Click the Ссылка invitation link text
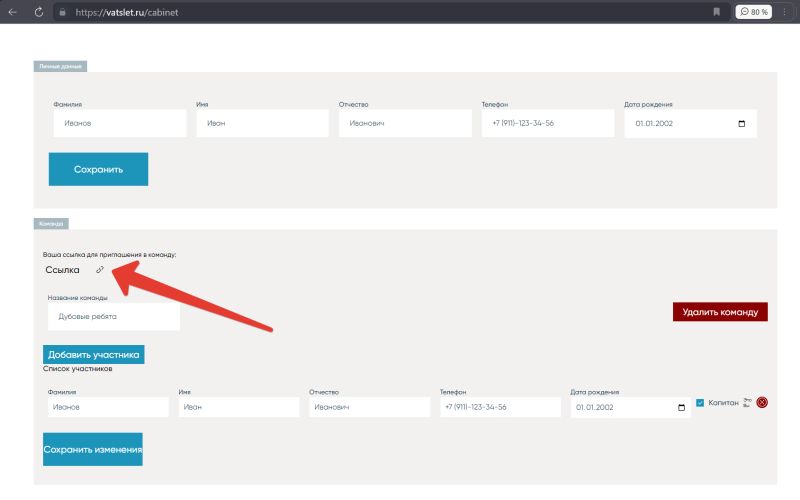The height and width of the screenshot is (500, 800). pos(62,269)
